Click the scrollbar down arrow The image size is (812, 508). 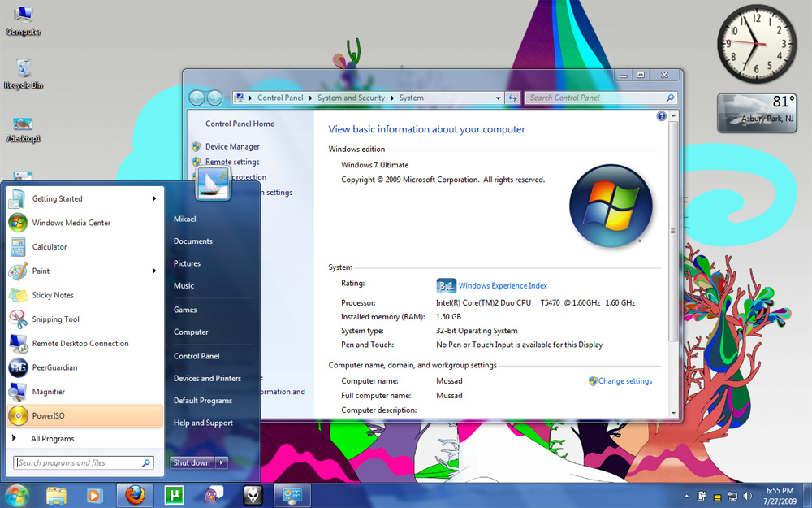(x=673, y=413)
